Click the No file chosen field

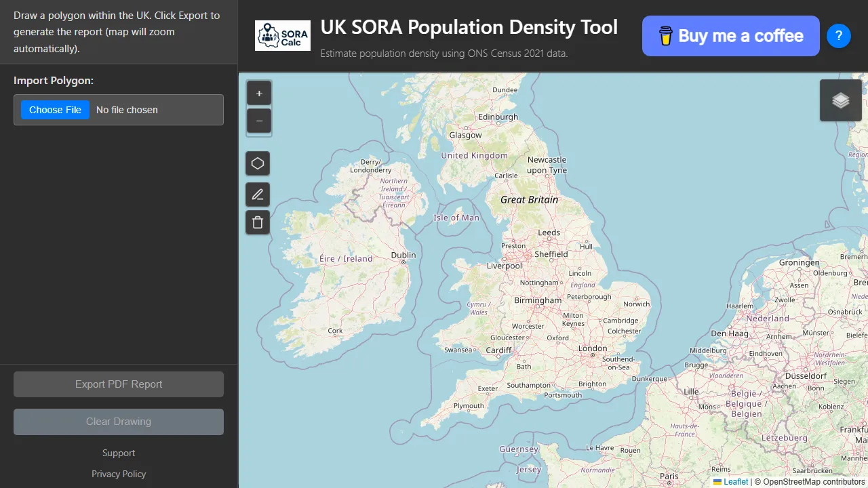click(x=127, y=110)
